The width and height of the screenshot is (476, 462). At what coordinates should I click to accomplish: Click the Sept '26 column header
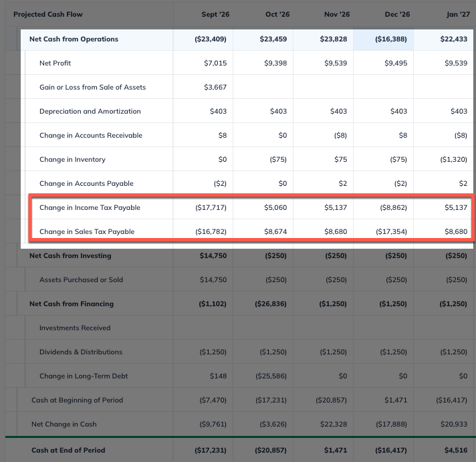point(215,14)
